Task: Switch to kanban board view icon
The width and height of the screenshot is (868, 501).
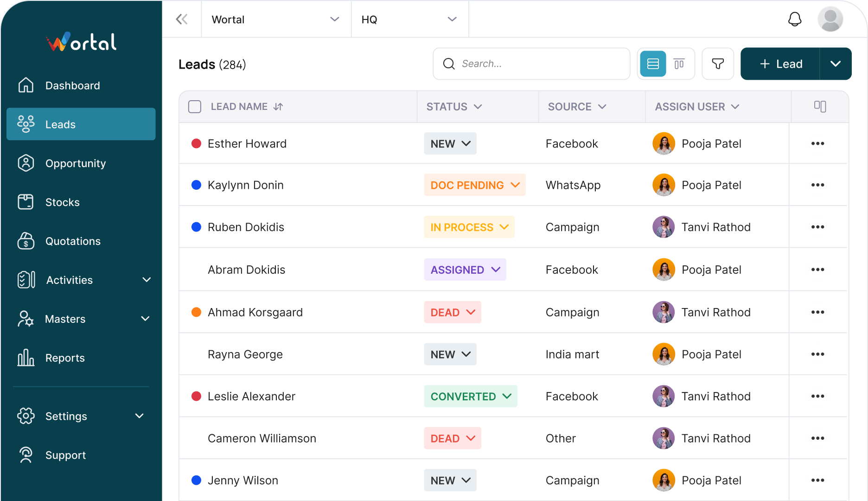Action: 679,64
